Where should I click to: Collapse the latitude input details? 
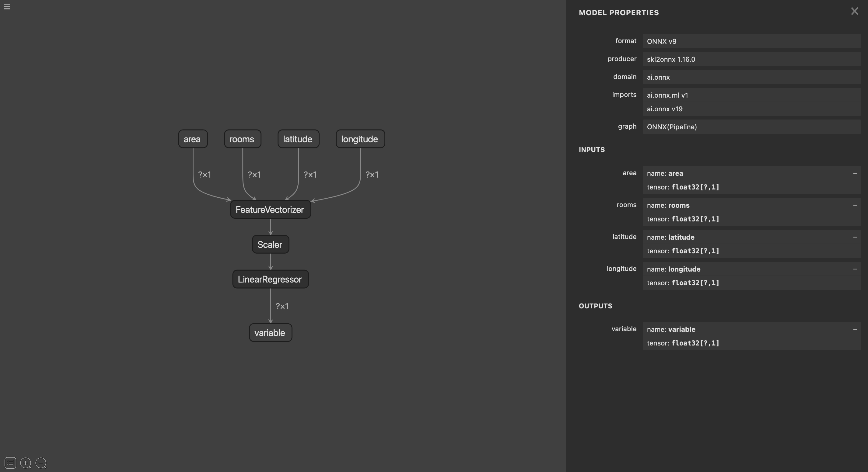click(x=855, y=237)
